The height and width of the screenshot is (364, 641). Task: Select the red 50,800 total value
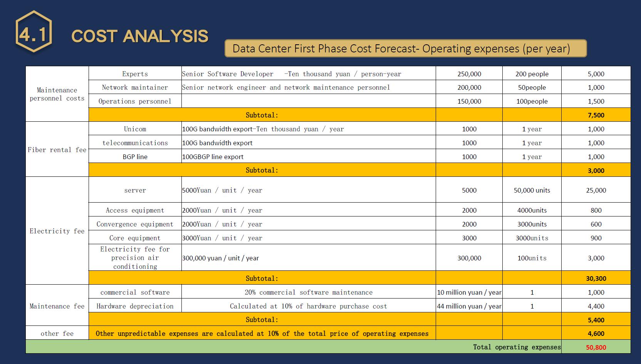click(596, 347)
